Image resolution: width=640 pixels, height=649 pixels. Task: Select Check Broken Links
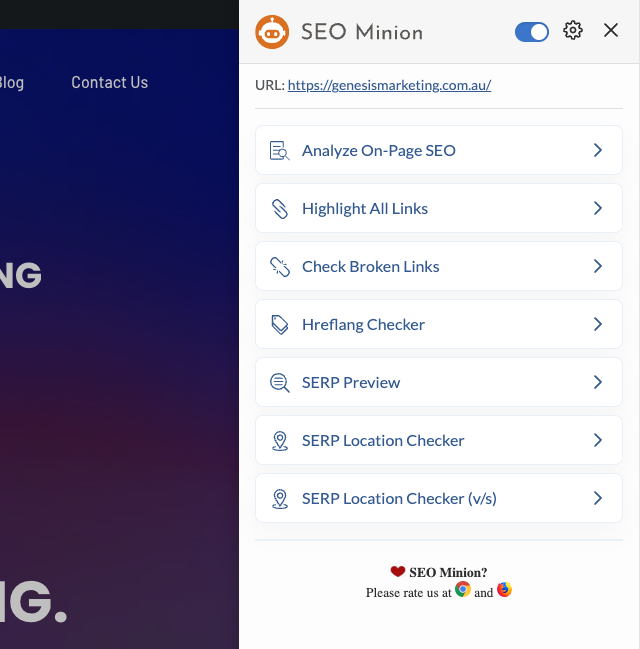coord(439,266)
